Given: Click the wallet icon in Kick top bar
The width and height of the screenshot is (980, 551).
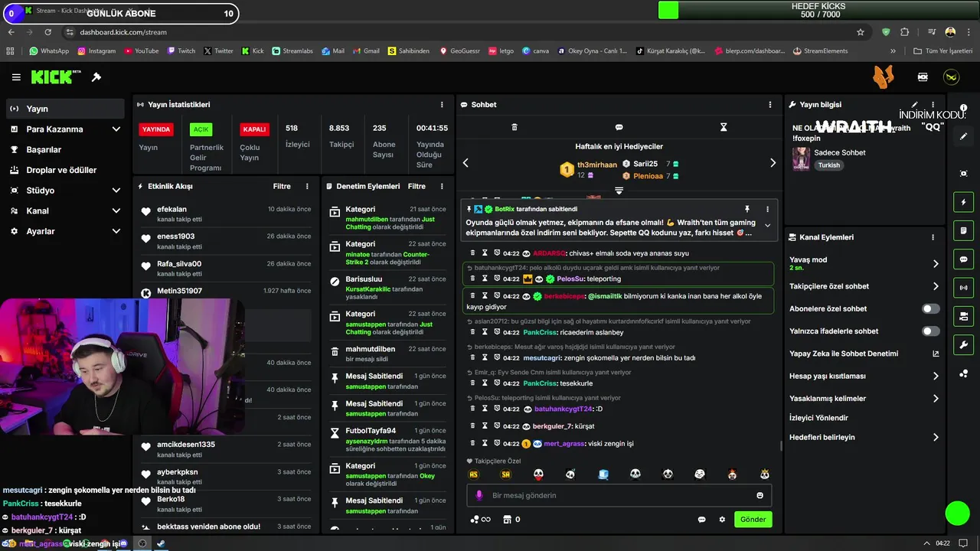Looking at the screenshot, I should click(x=923, y=77).
